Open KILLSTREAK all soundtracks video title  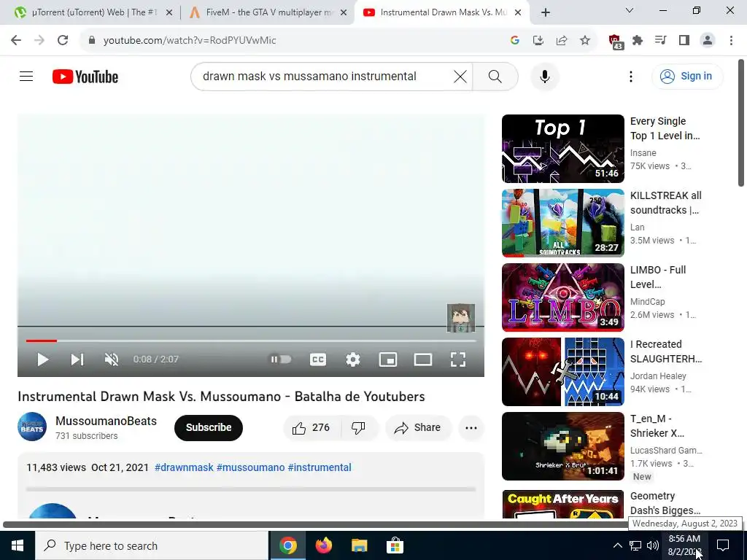(x=665, y=203)
